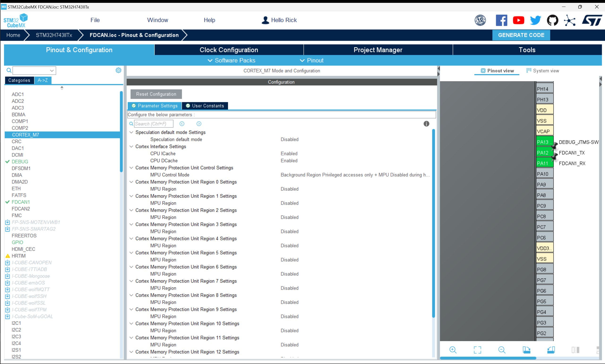
Task: Open the GitHub icon link
Action: (x=552, y=20)
